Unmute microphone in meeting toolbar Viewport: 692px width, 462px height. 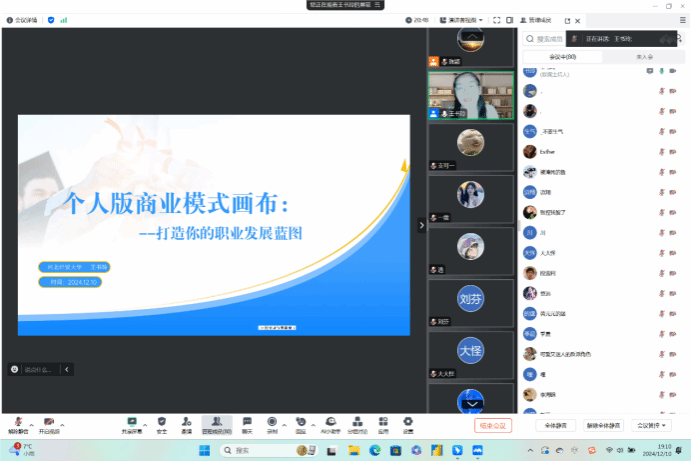point(18,425)
